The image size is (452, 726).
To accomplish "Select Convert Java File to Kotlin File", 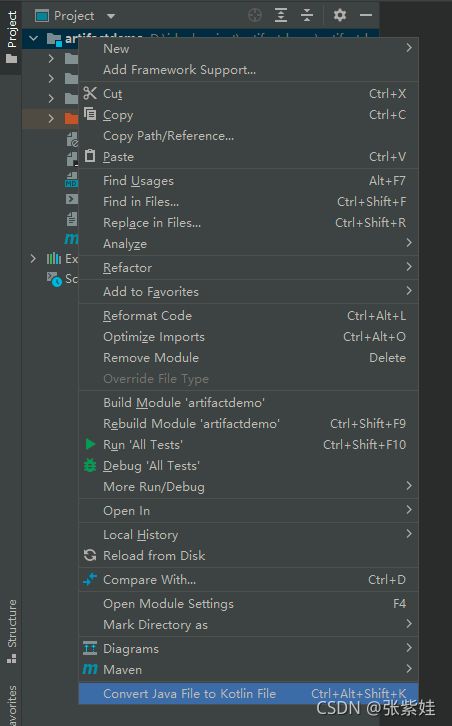I will click(248, 694).
